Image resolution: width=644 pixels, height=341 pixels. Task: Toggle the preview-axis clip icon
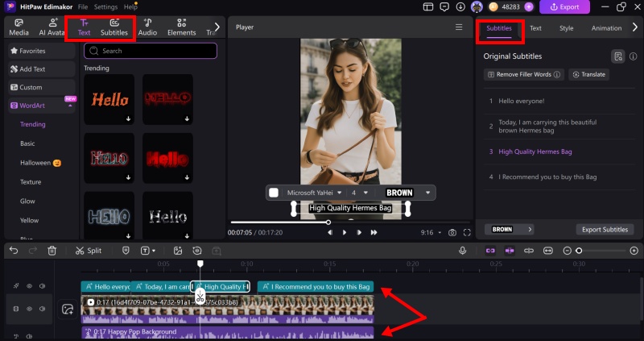529,251
